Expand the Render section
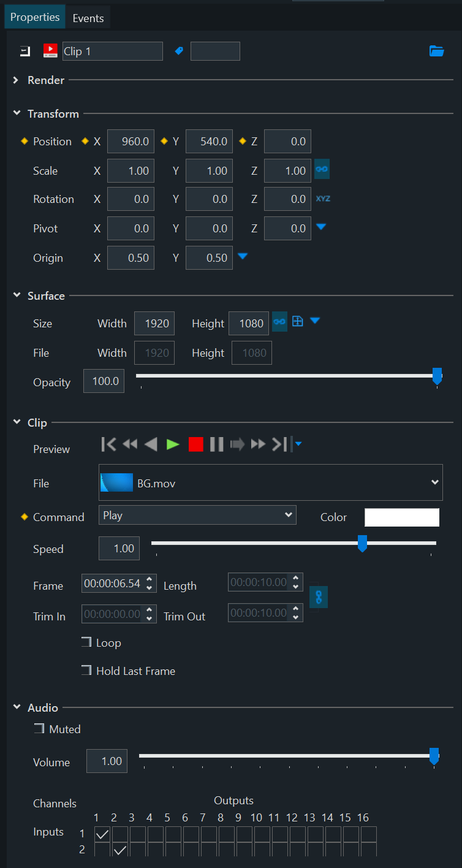 [x=17, y=80]
